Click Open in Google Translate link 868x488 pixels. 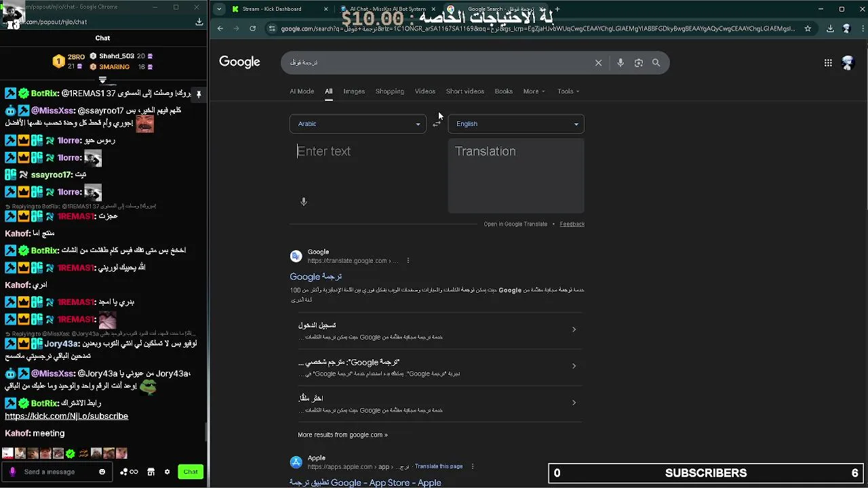tap(515, 224)
